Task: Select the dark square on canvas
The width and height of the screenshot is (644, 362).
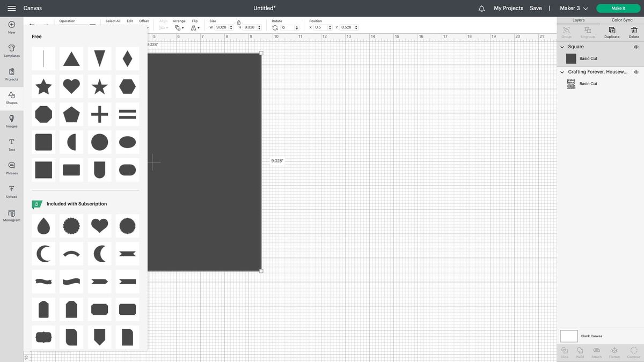Action: tap(204, 162)
